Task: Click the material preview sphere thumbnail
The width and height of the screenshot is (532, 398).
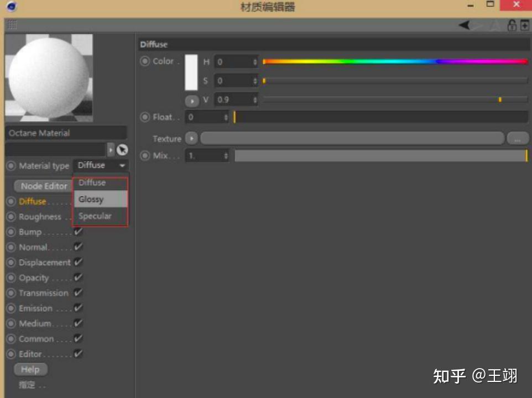Action: point(49,77)
